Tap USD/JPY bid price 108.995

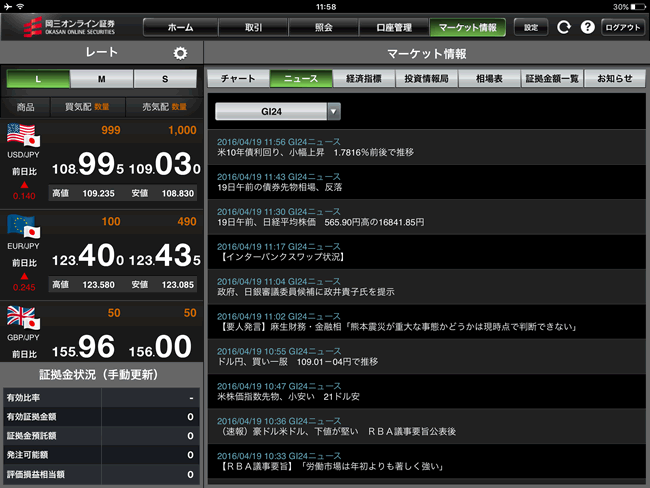pos(88,165)
